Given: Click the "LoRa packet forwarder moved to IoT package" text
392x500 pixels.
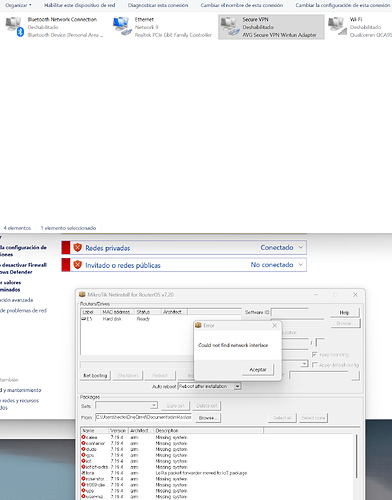Looking at the screenshot, I should click(x=201, y=473).
